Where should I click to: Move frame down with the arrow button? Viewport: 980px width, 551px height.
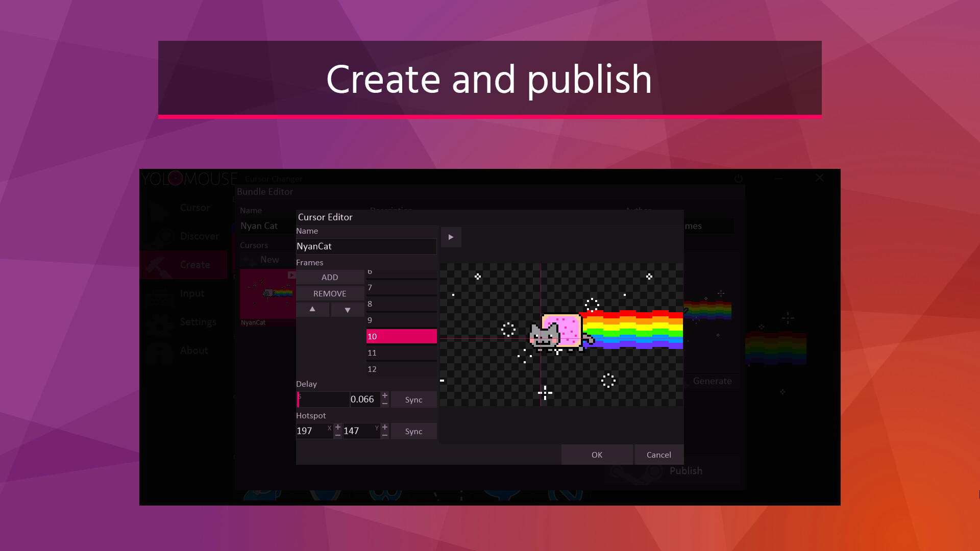348,309
